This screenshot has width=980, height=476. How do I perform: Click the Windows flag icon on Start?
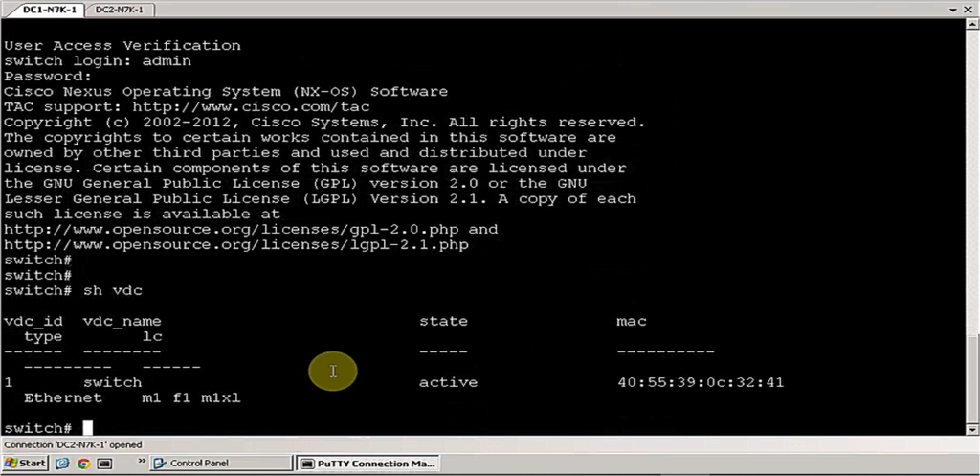tap(12, 464)
